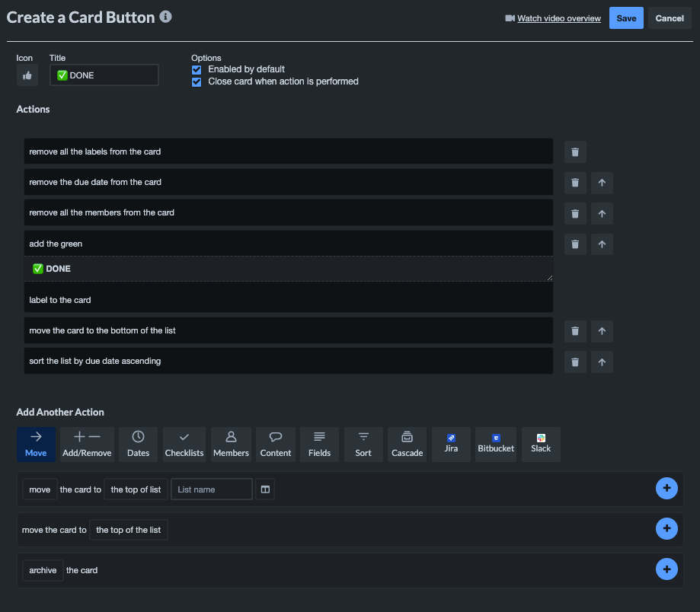The width and height of the screenshot is (700, 612).
Task: Toggle the Enabled by default checkbox
Action: coord(197,69)
